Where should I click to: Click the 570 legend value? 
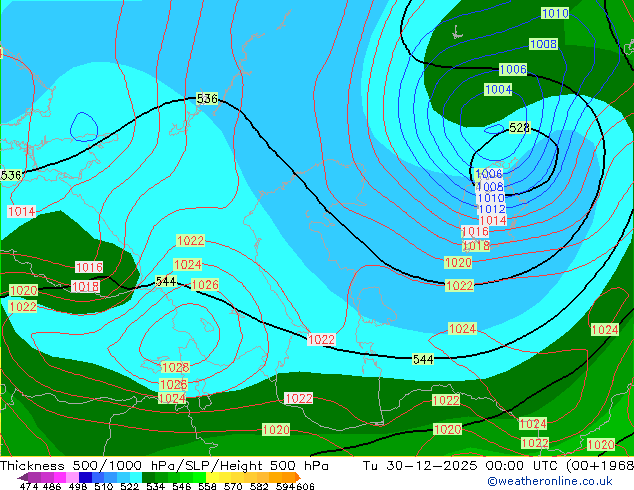point(233,486)
